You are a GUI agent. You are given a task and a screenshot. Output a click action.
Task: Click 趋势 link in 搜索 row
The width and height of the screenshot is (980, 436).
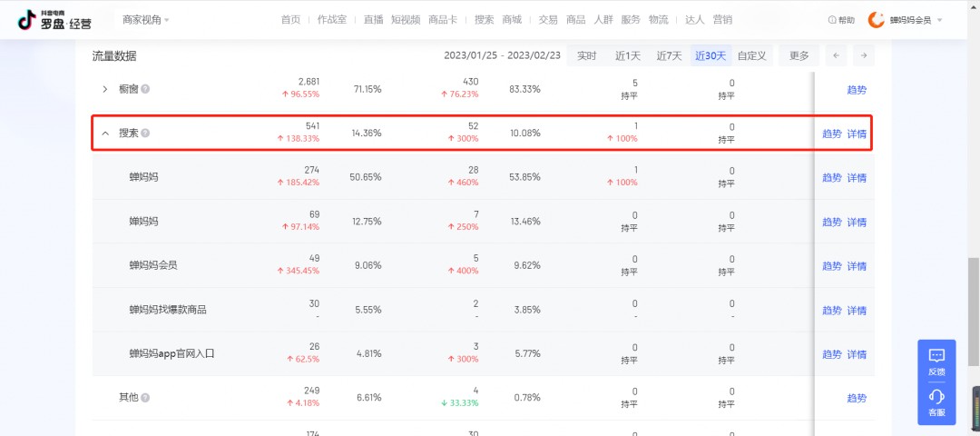click(832, 134)
